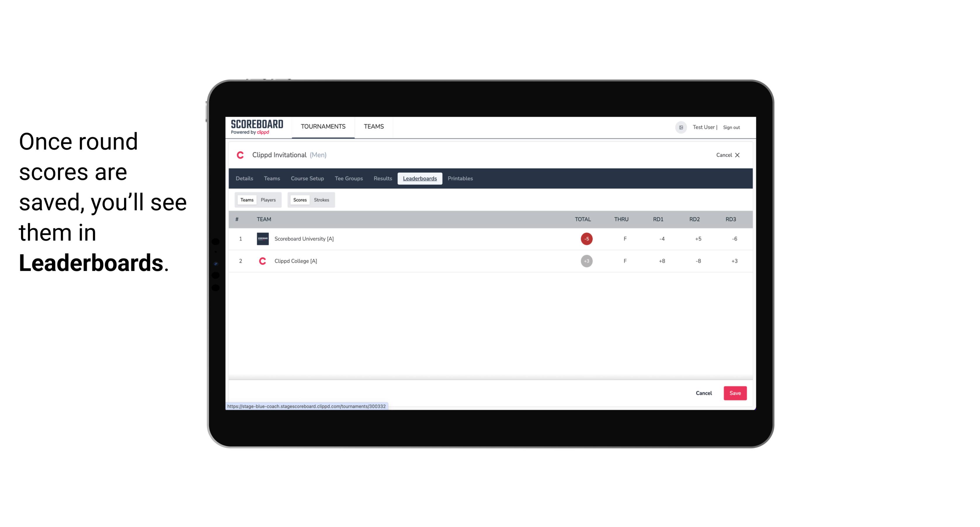Click the Tee Groups tab
Screen dimensions: 980x527
point(349,179)
